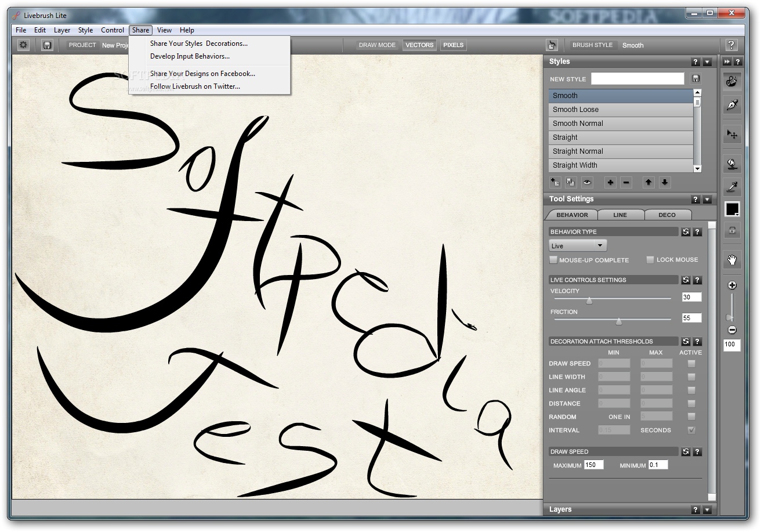Image resolution: width=761 pixels, height=532 pixels.
Task: Select the Straight Normal style
Action: pyautogui.click(x=621, y=151)
